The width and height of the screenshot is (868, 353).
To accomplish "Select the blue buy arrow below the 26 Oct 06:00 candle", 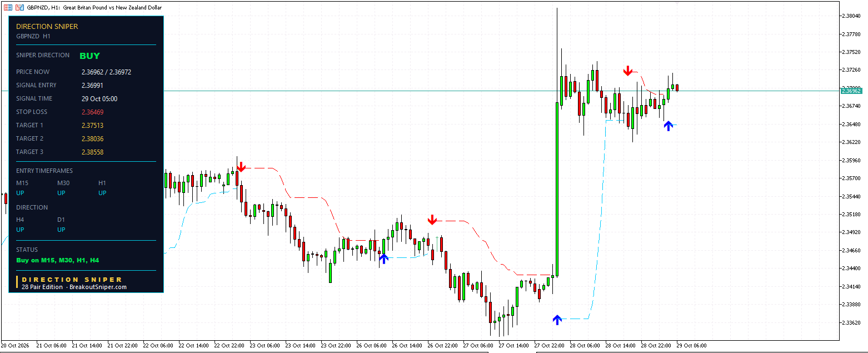I will coord(383,258).
